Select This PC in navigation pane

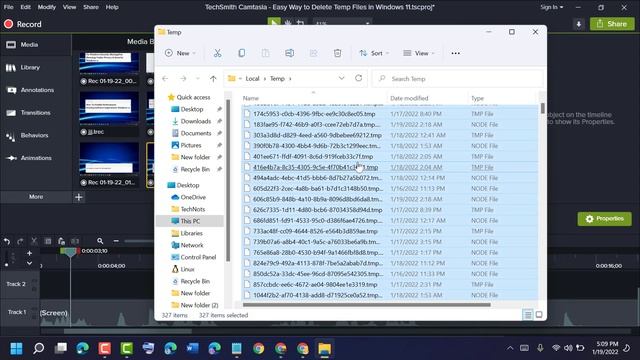pyautogui.click(x=190, y=221)
